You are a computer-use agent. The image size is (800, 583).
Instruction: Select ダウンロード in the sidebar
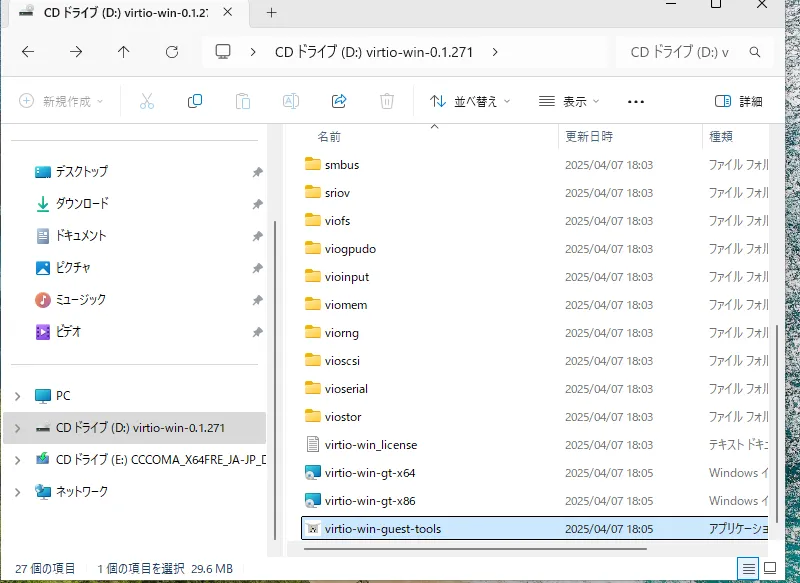coord(82,204)
